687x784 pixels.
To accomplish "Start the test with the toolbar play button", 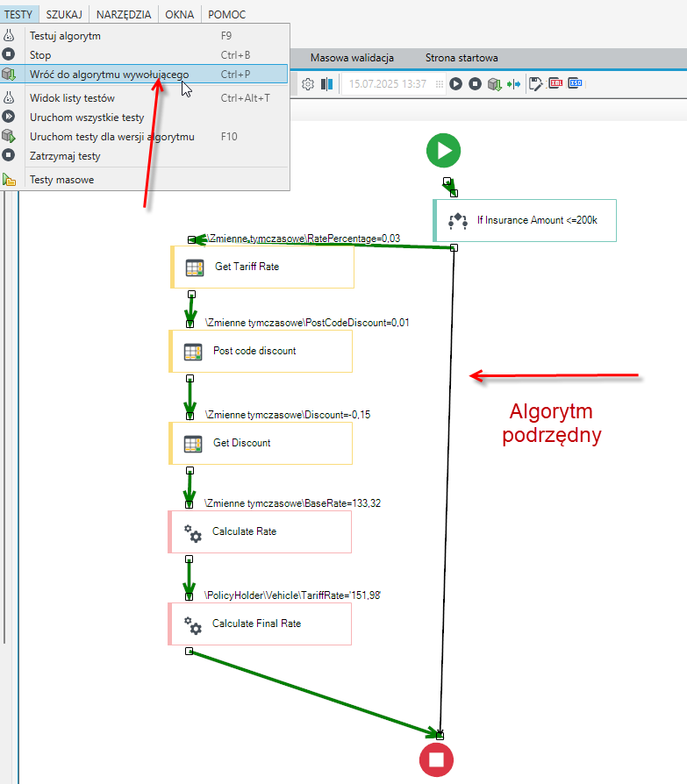I will 456,84.
